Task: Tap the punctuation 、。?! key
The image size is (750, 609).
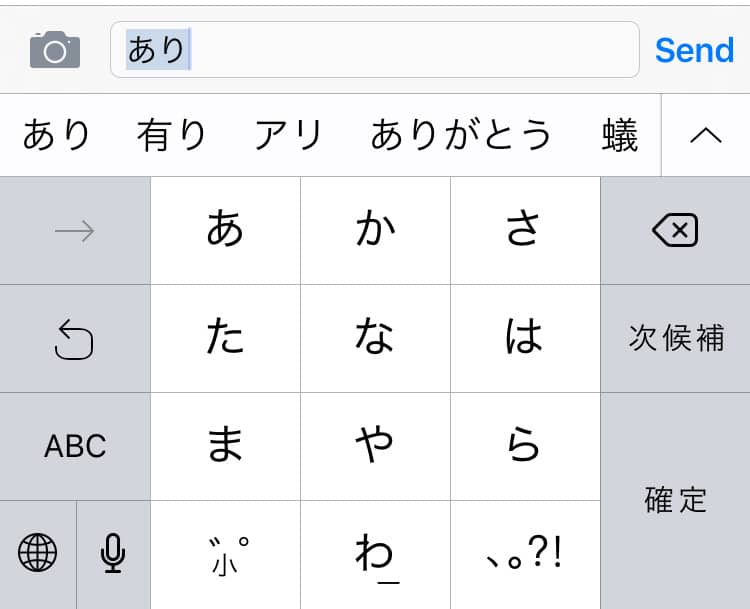Action: click(524, 554)
